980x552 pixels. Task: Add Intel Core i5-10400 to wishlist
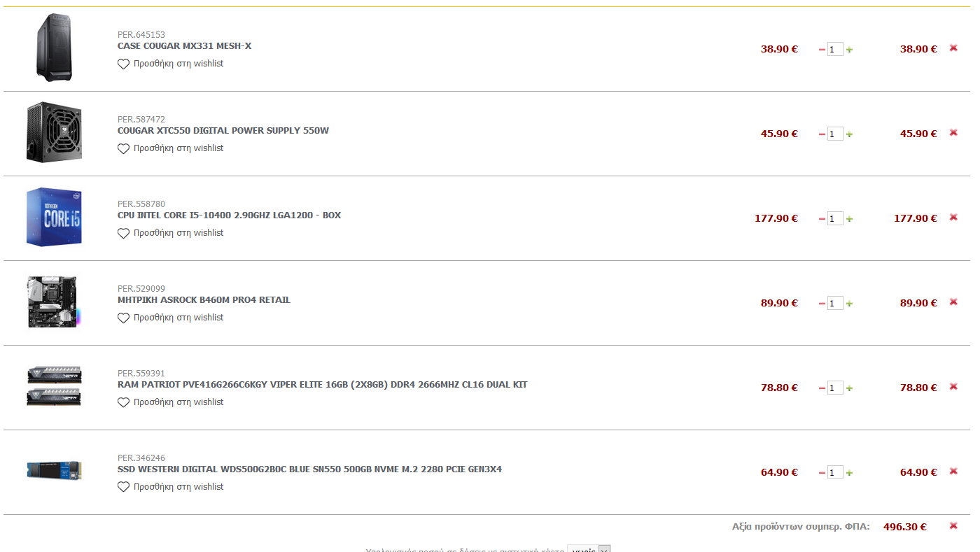pyautogui.click(x=171, y=233)
